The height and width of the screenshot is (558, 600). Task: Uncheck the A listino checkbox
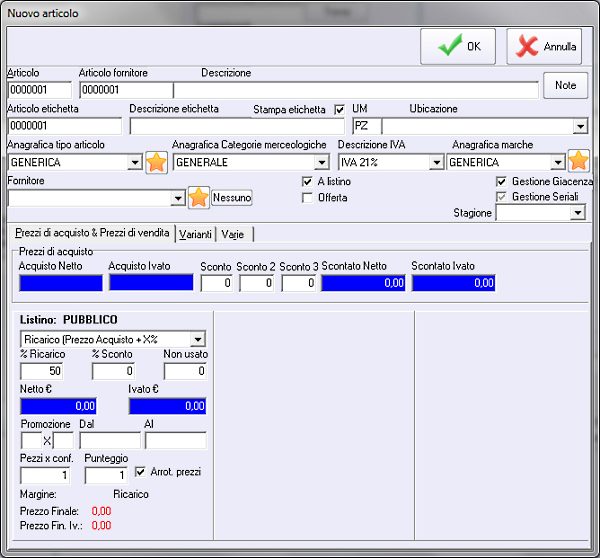tap(308, 182)
